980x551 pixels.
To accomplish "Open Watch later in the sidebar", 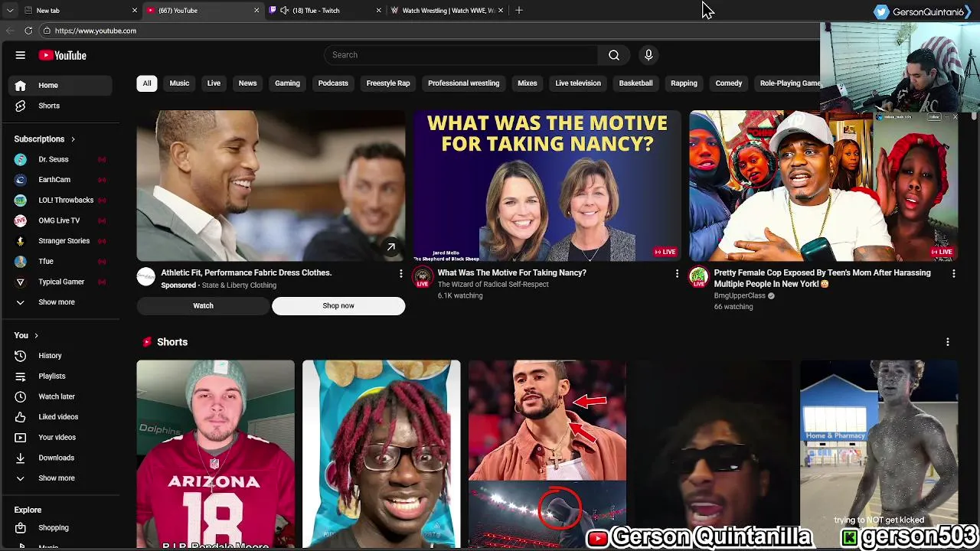I will coord(60,396).
